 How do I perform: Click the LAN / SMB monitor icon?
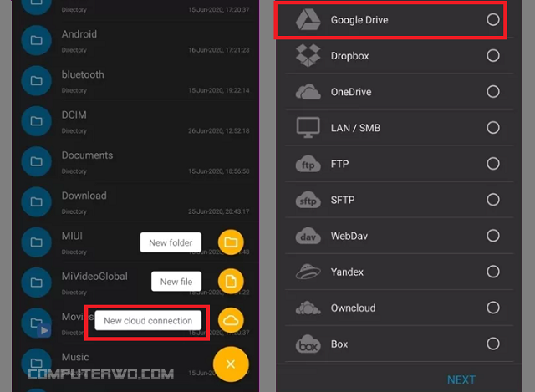click(x=308, y=128)
